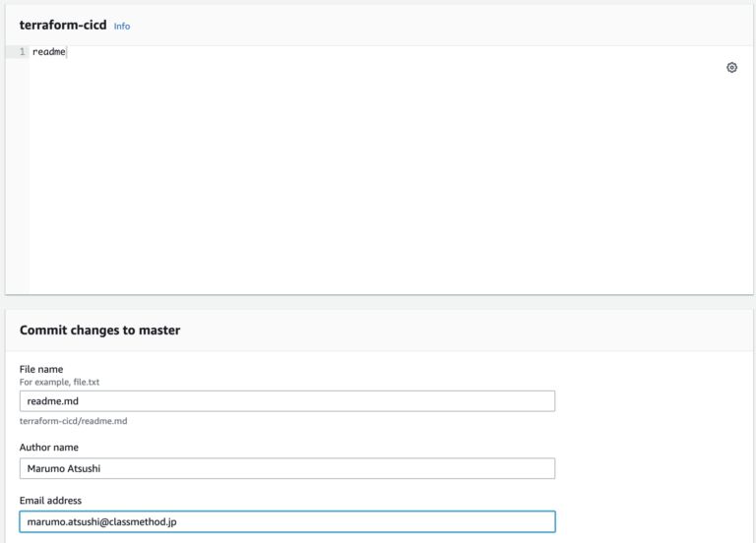Focus the File name input field
This screenshot has height=543, width=756.
pyautogui.click(x=286, y=401)
